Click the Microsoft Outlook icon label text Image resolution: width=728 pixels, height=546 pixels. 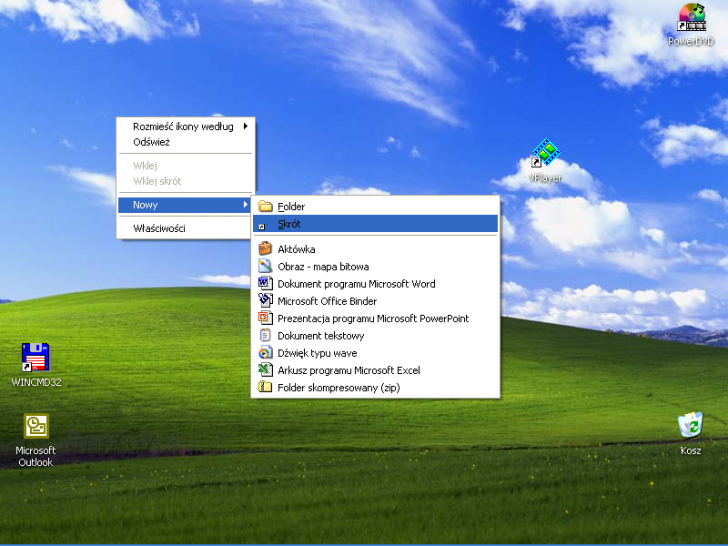click(35, 456)
